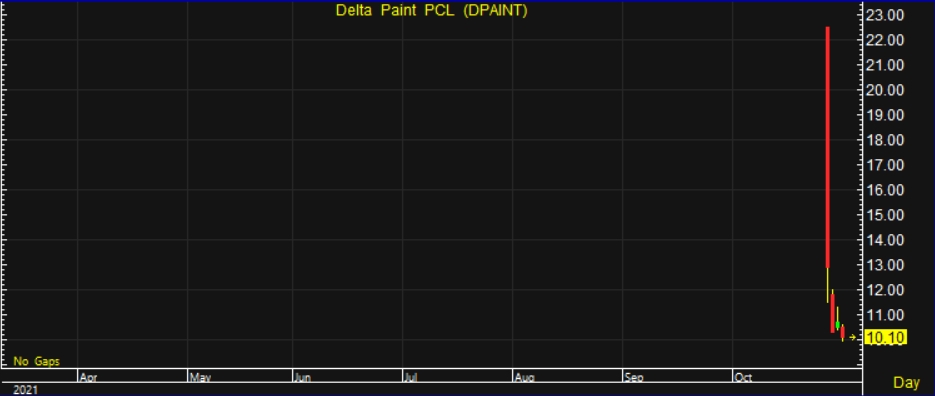Image resolution: width=935 pixels, height=396 pixels.
Task: Click the 2021 year label
Action: (x=25, y=390)
